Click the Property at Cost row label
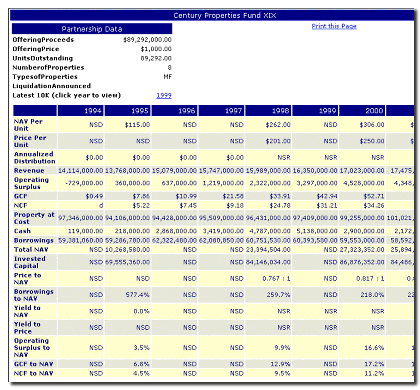The height and width of the screenshot is (390, 420). pyautogui.click(x=34, y=218)
